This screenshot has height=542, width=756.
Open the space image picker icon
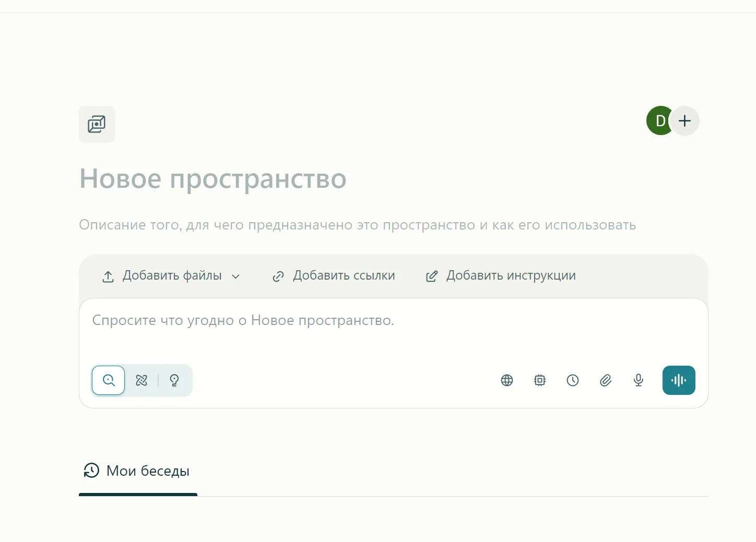click(x=97, y=124)
